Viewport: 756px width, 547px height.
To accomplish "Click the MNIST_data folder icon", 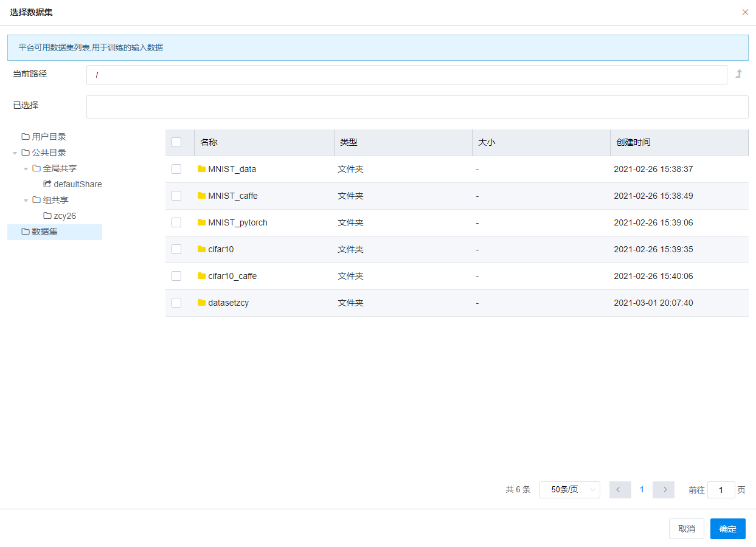I will click(x=202, y=169).
